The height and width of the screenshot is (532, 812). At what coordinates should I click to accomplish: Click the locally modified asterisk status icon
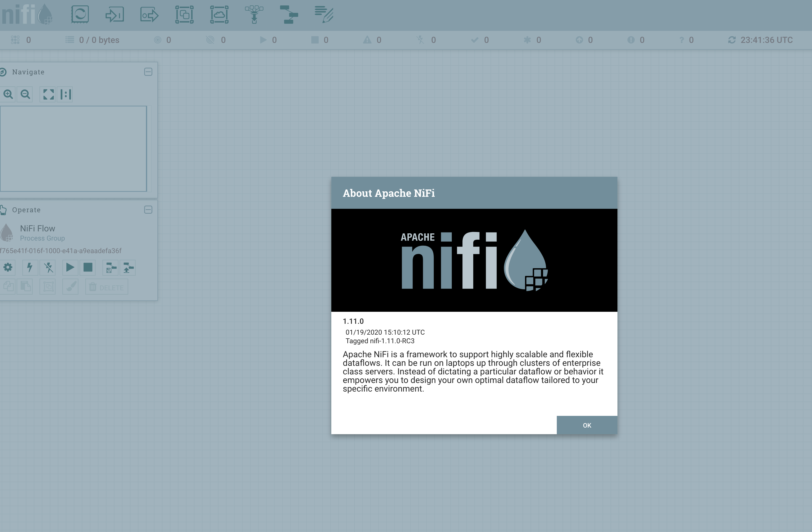[527, 40]
